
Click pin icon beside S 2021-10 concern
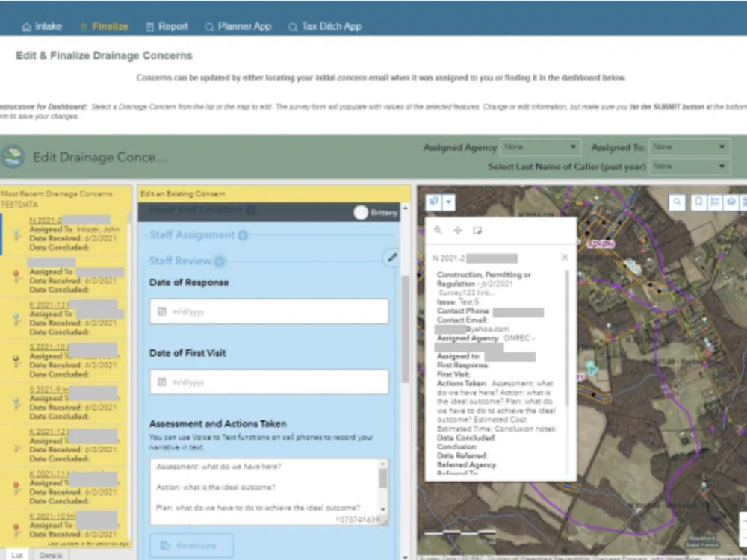tap(16, 361)
